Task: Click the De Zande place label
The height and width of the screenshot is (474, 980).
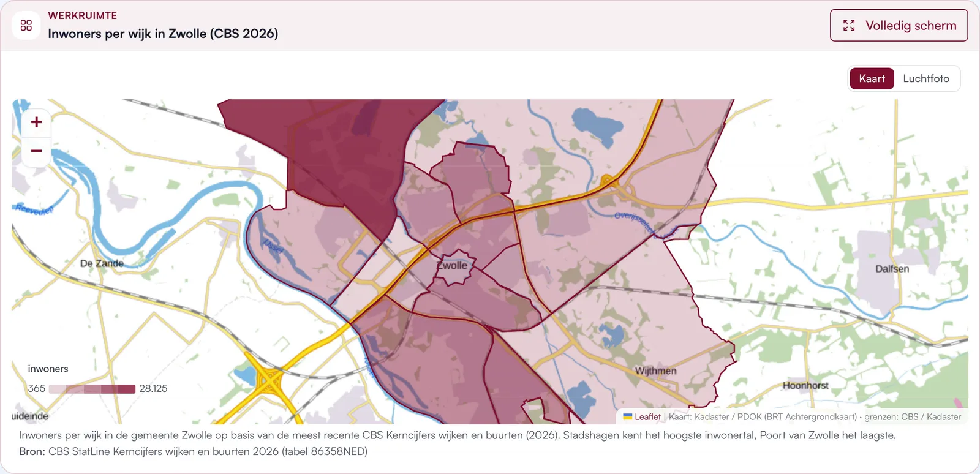Action: coord(102,263)
